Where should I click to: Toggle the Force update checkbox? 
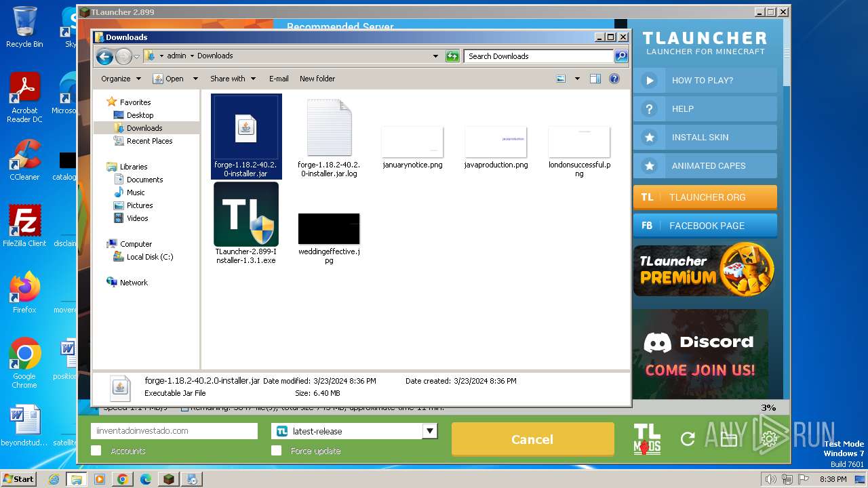tap(276, 451)
